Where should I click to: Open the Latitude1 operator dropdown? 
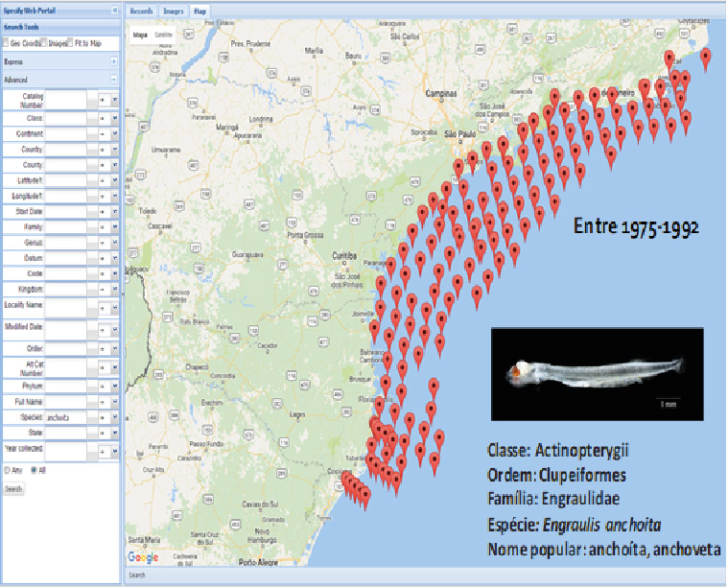tap(115, 180)
